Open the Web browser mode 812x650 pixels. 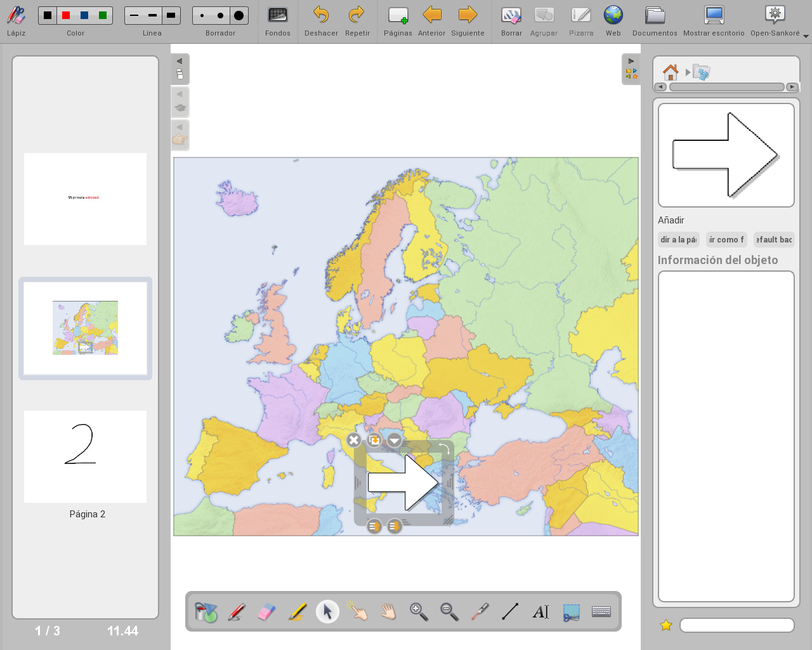[613, 21]
